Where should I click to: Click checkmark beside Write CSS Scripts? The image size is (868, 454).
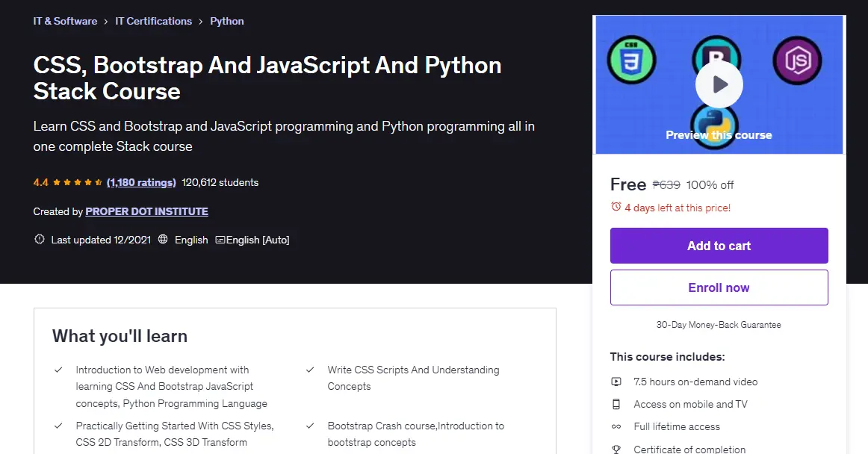tap(310, 370)
